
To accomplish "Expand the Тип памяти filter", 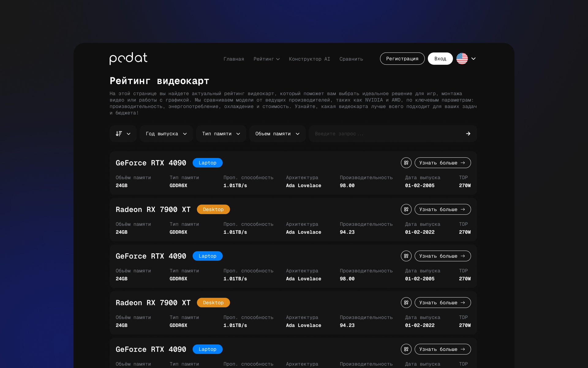I will [x=221, y=134].
